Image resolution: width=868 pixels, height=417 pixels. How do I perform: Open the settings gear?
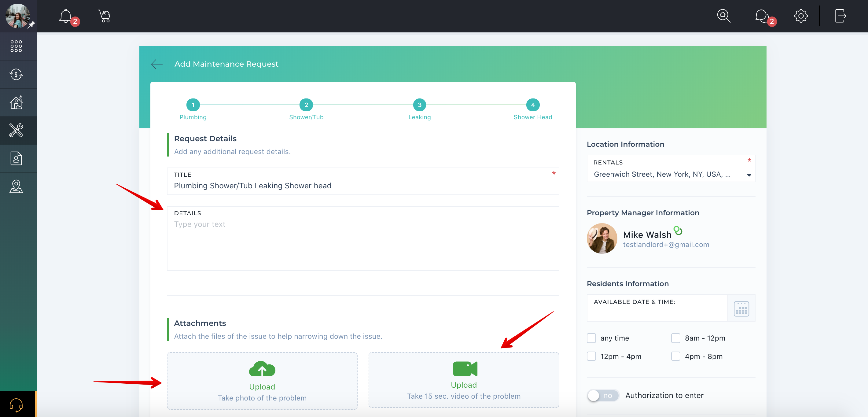[x=801, y=16]
